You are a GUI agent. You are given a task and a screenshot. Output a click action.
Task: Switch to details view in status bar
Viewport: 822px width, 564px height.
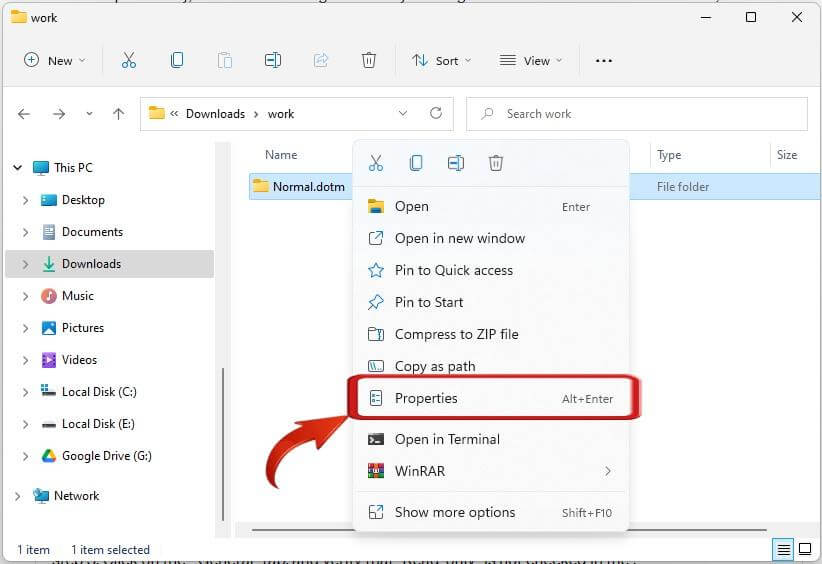click(x=783, y=550)
